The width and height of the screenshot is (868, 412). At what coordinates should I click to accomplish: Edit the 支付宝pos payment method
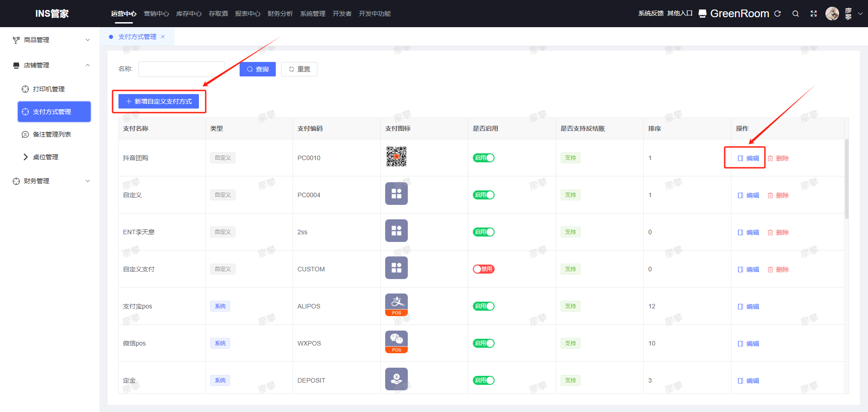(748, 307)
